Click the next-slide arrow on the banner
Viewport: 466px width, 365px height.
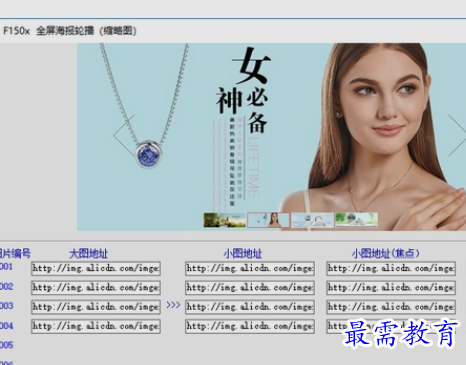tap(457, 135)
